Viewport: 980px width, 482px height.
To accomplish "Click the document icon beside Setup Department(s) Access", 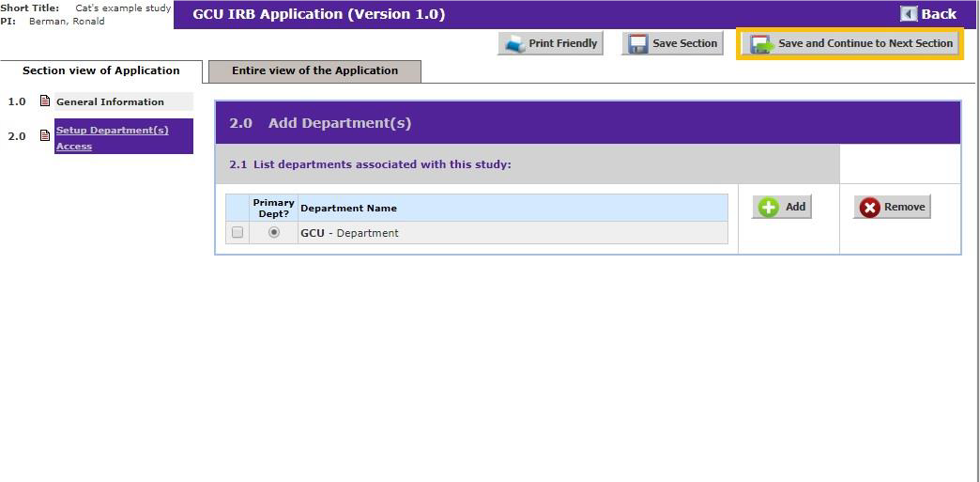I will [x=45, y=135].
